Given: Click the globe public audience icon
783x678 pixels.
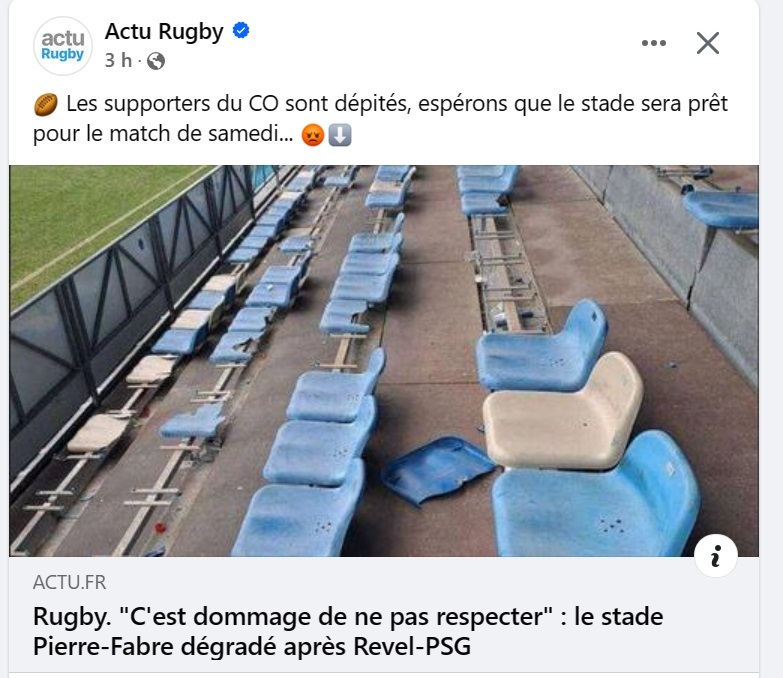Looking at the screenshot, I should 155,61.
